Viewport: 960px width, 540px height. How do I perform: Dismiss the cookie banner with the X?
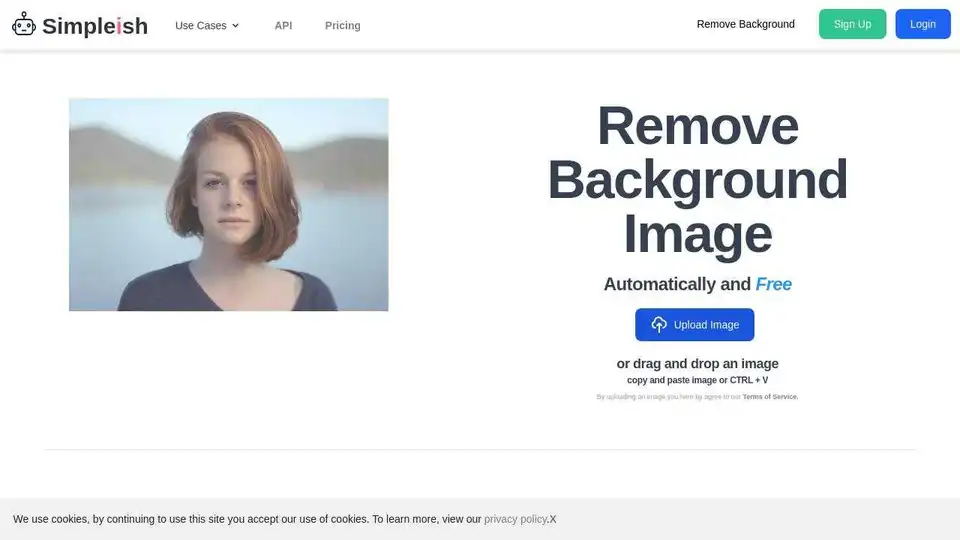pyautogui.click(x=553, y=519)
